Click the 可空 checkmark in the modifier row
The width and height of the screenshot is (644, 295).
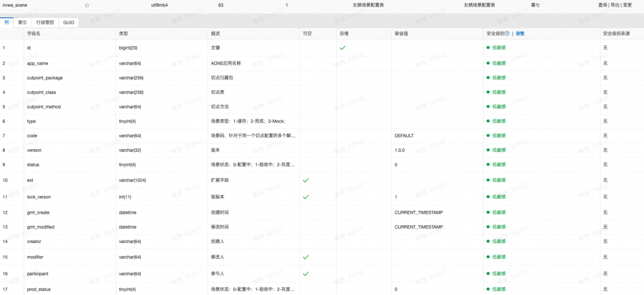pos(305,257)
